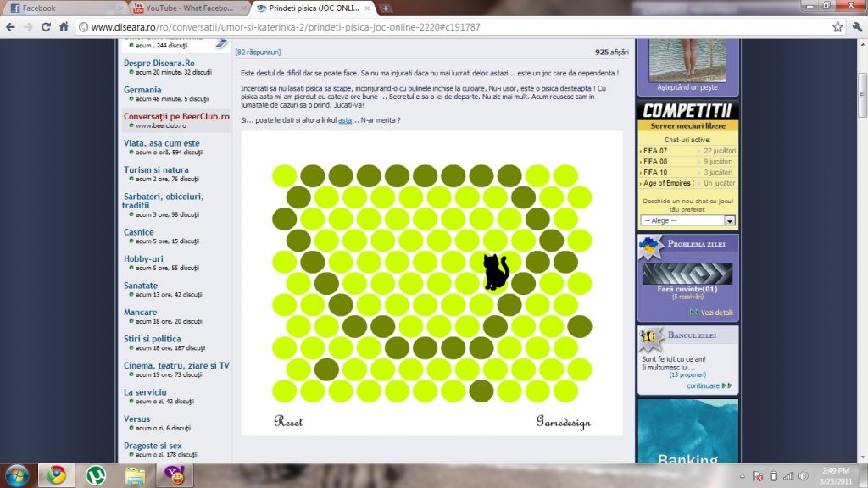868x488 pixels.
Task: Open Conversatii pe BeerClub.ro link
Action: [176, 116]
